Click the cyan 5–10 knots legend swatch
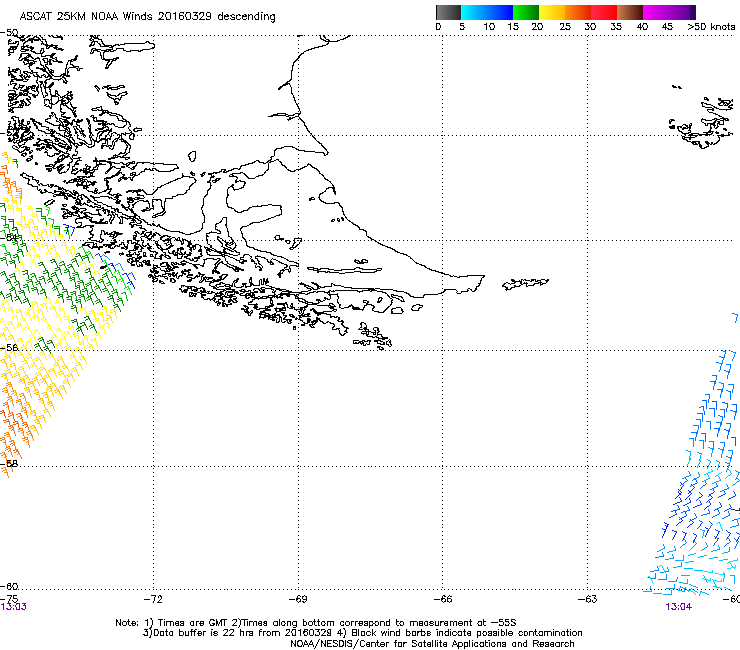 tap(474, 12)
